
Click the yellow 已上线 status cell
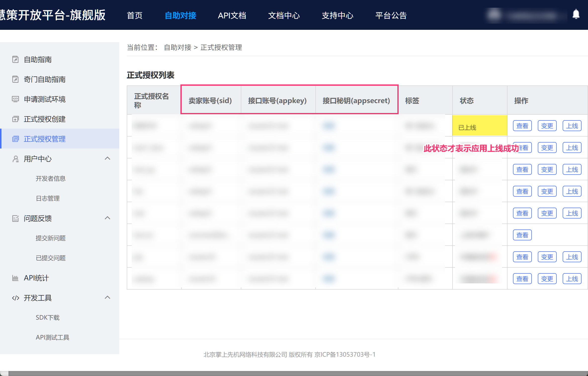479,126
